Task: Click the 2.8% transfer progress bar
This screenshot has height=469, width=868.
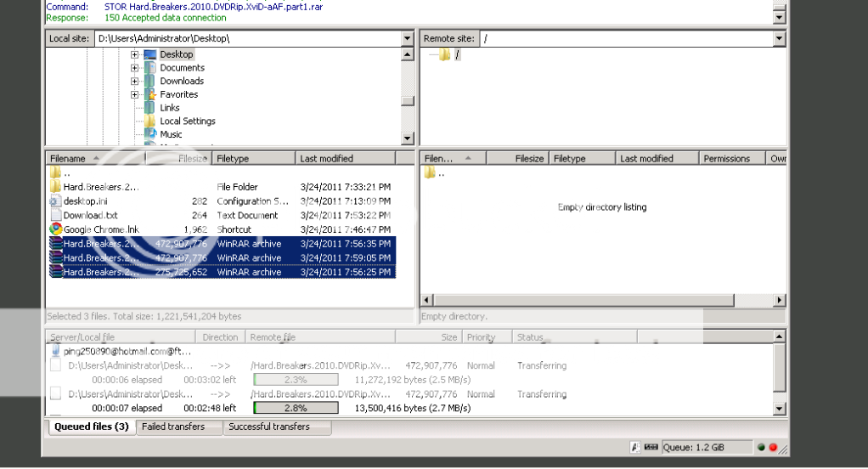Action: [296, 408]
